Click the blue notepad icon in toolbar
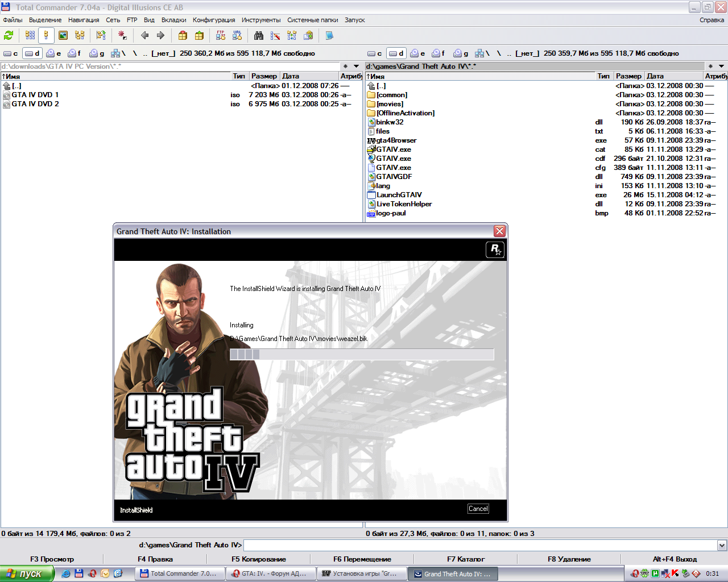Screen dimensions: 728x582 329,35
